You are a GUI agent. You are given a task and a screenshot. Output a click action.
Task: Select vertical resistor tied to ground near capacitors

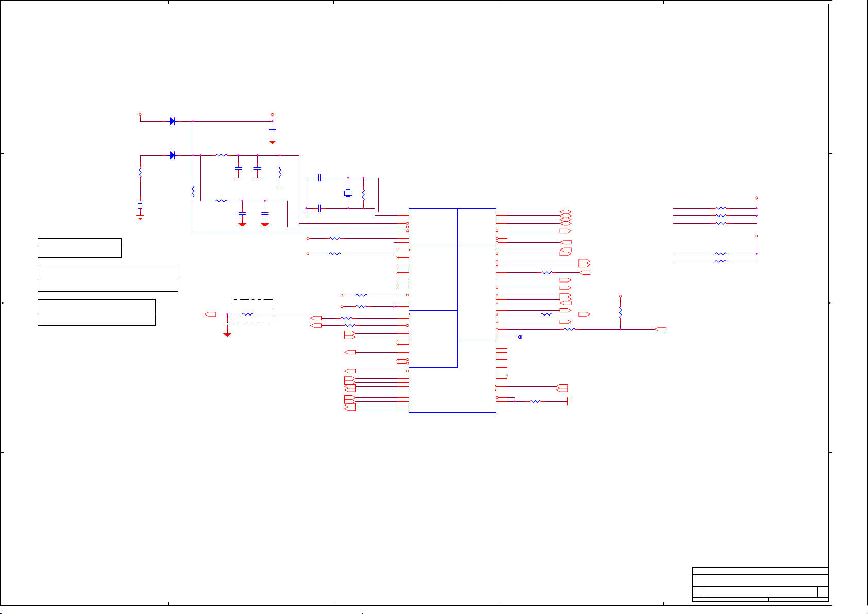[280, 172]
